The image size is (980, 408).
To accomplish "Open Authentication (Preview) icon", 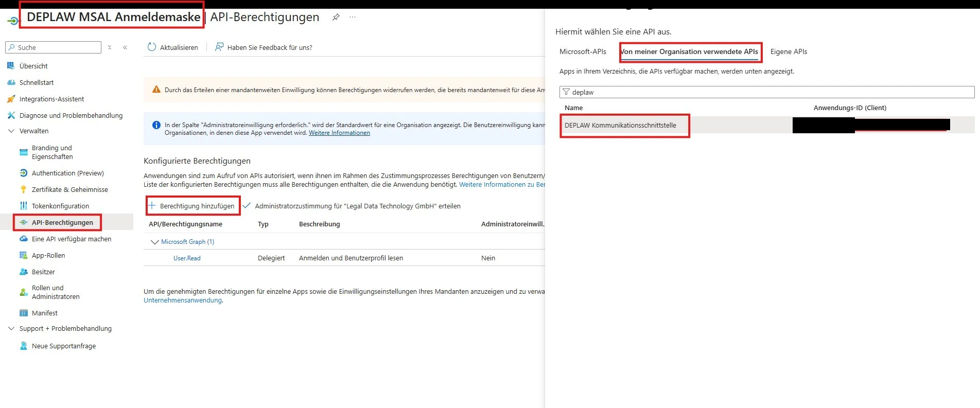I will 23,173.
